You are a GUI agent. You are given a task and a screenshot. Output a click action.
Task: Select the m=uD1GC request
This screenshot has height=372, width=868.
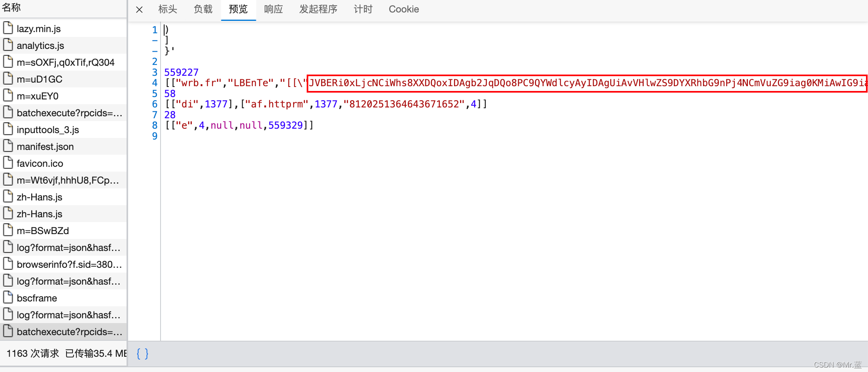tap(63, 79)
